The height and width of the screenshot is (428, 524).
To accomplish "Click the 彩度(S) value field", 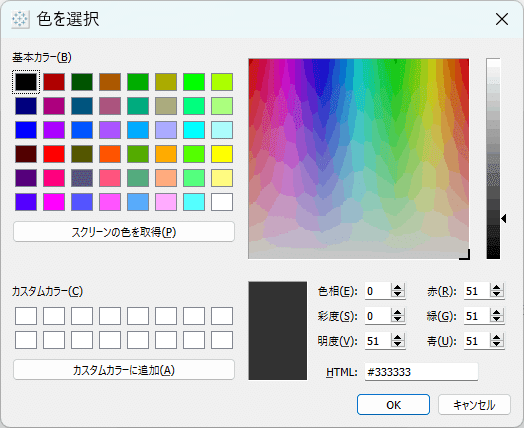I will point(378,316).
